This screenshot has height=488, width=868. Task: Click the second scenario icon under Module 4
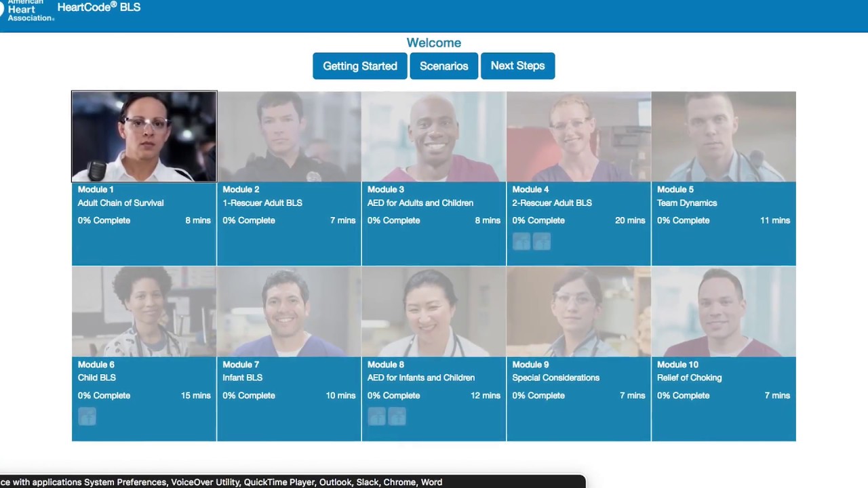point(542,241)
